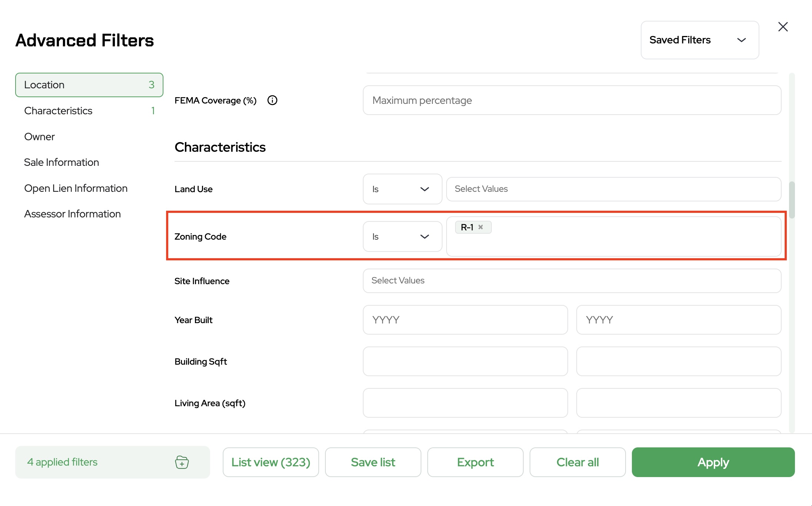Remove the R-1 zoning code tag

click(x=481, y=227)
